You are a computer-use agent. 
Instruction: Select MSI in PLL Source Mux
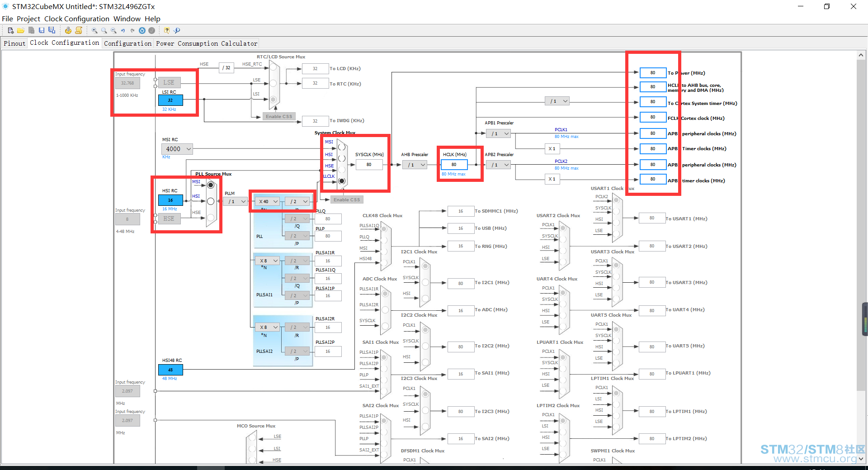[211, 185]
